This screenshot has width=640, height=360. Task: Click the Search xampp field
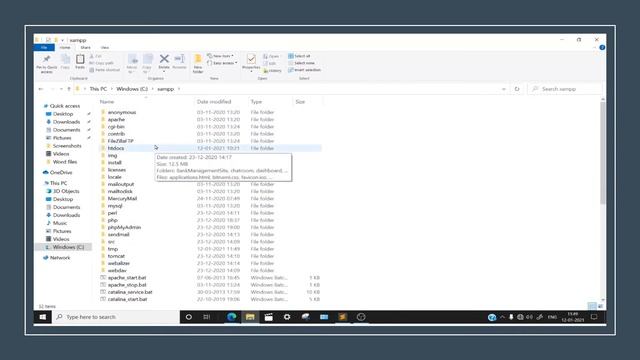pyautogui.click(x=565, y=89)
